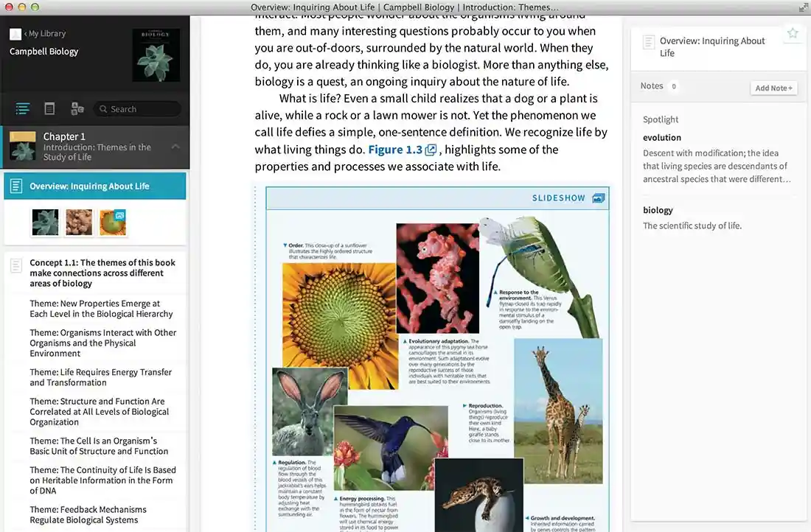Open the succulent plant thumbnail
Viewport: 811px width, 532px height.
(x=46, y=223)
